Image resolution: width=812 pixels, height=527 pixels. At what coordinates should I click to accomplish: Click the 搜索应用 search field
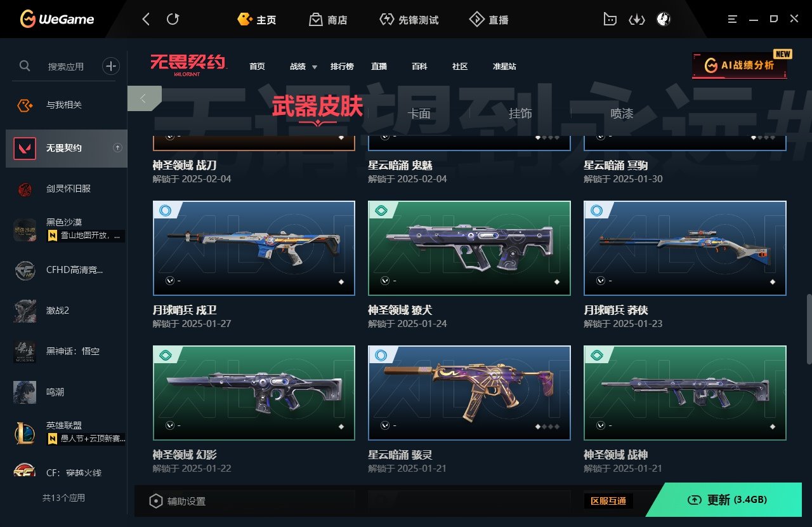pyautogui.click(x=67, y=66)
